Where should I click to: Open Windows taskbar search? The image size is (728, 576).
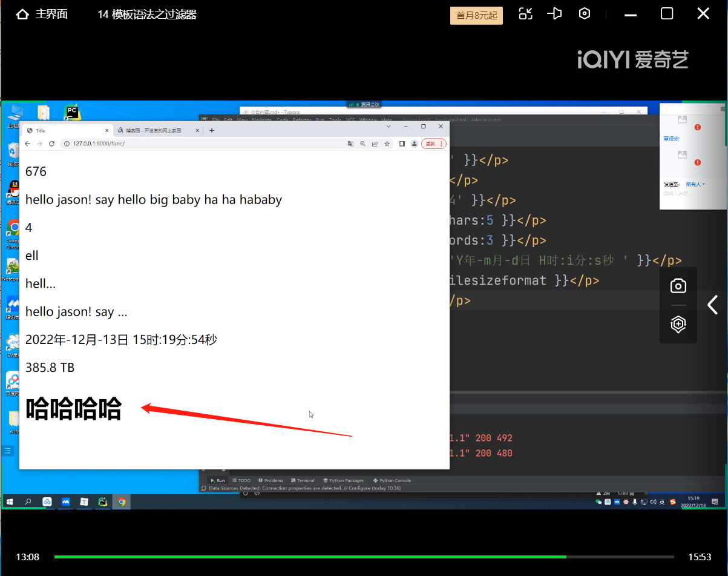coord(28,502)
